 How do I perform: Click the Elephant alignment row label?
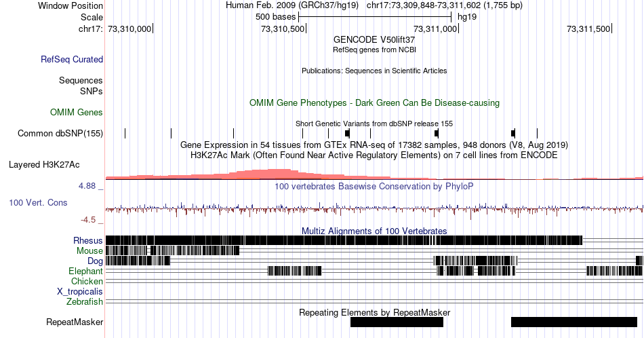click(x=86, y=271)
